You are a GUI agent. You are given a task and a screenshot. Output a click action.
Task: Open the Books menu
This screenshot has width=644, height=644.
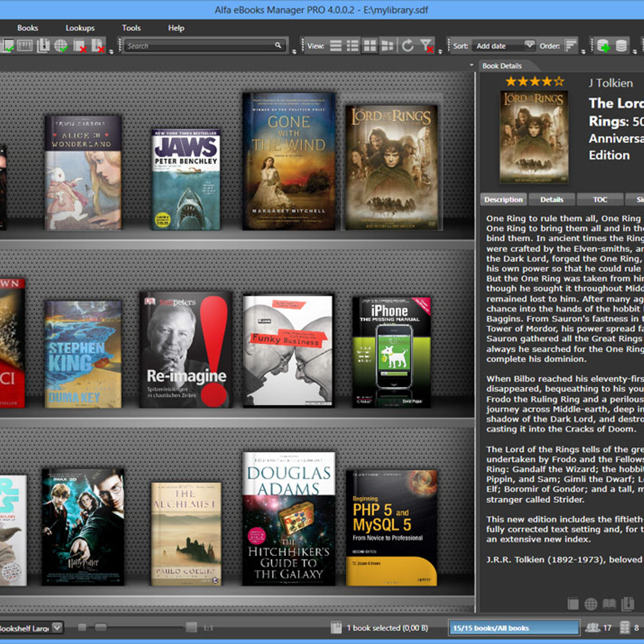pos(27,28)
